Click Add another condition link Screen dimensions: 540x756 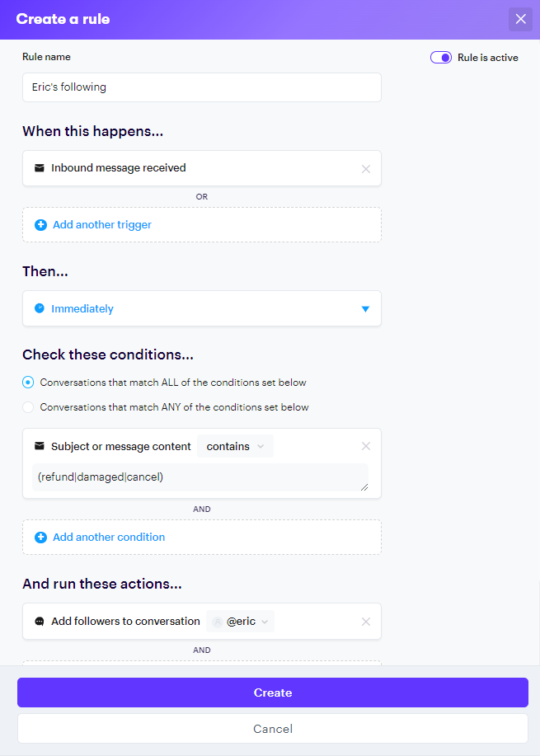point(109,537)
